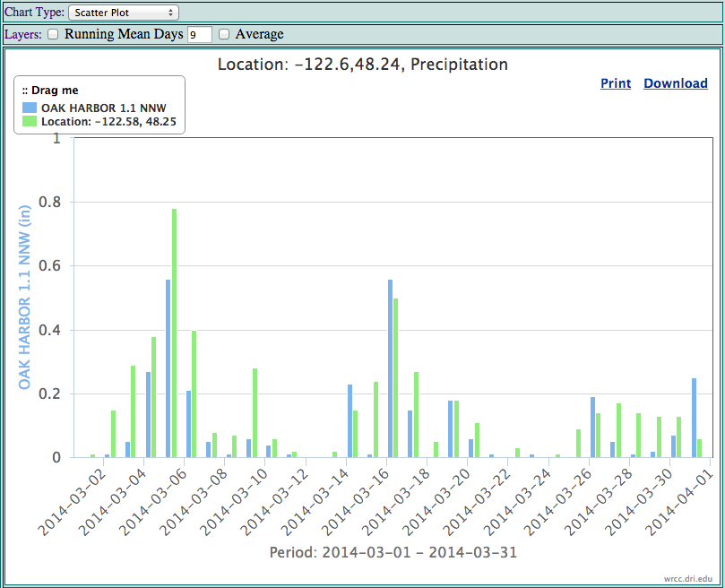Click the Print link
The height and width of the screenshot is (588, 725).
click(616, 83)
